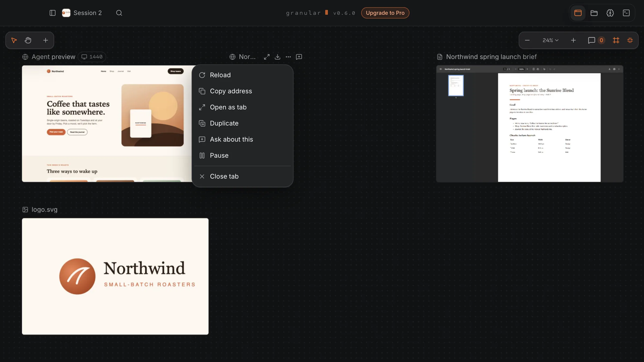Click the collapse fit-to-view icon
The image size is (644, 362).
point(630,40)
